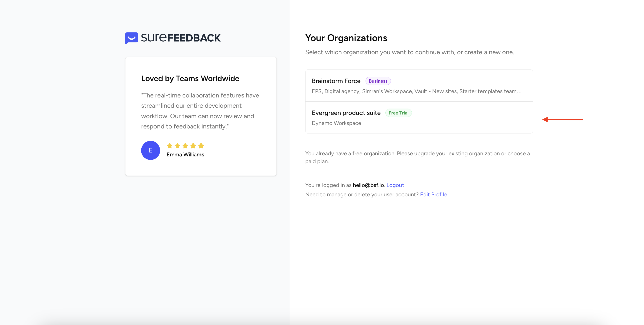Log out via the Logout link
This screenshot has height=325, width=644.
(395, 185)
